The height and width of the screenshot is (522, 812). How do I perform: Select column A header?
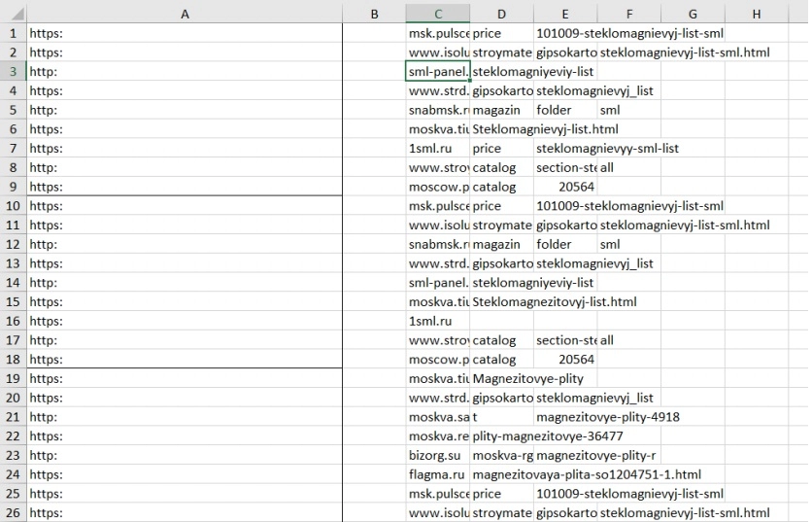pyautogui.click(x=185, y=13)
